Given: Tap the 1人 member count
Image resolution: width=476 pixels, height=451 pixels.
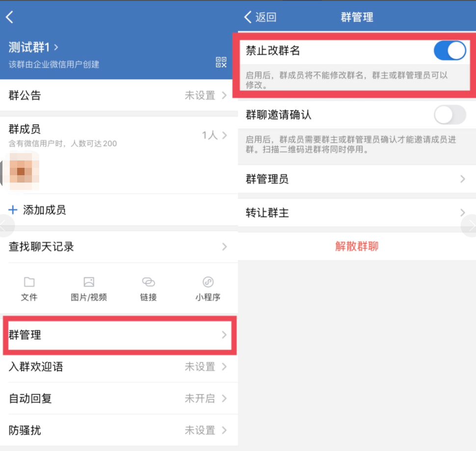Looking at the screenshot, I should click(210, 135).
